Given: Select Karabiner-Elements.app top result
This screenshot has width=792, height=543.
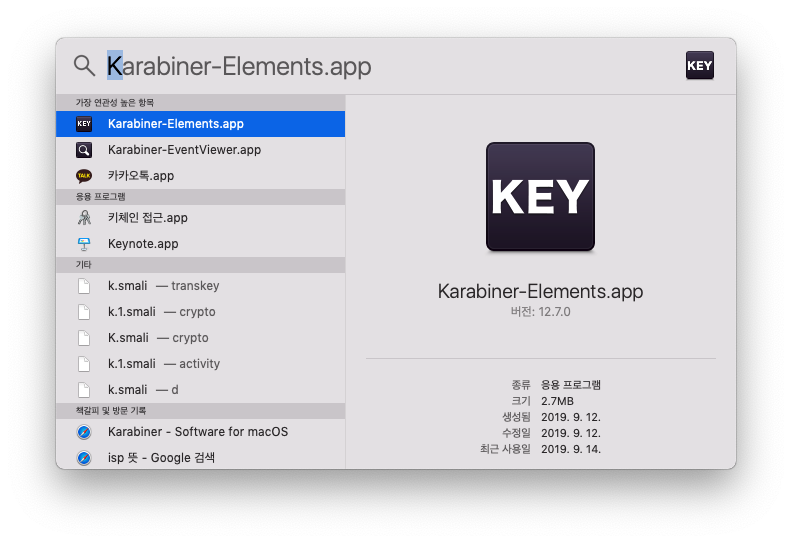Looking at the screenshot, I should point(201,124).
